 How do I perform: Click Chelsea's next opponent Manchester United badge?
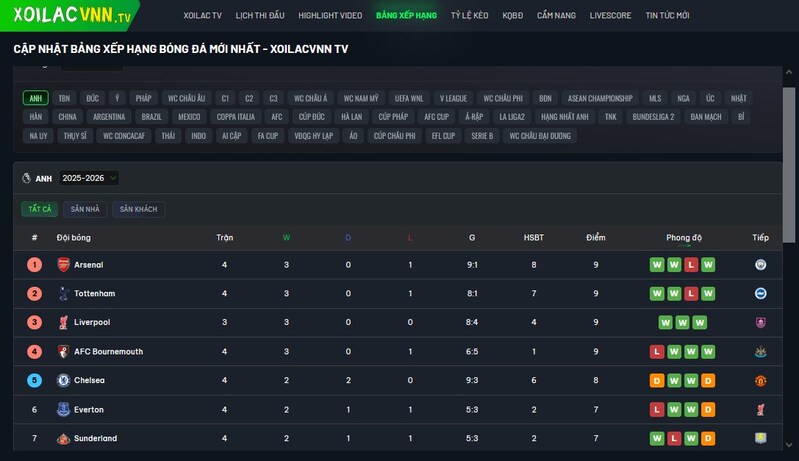(x=761, y=381)
